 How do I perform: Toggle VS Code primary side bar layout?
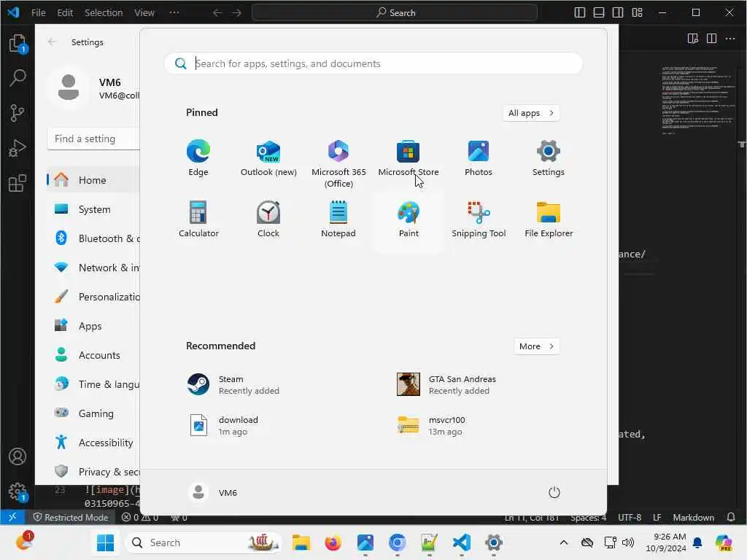pyautogui.click(x=580, y=12)
